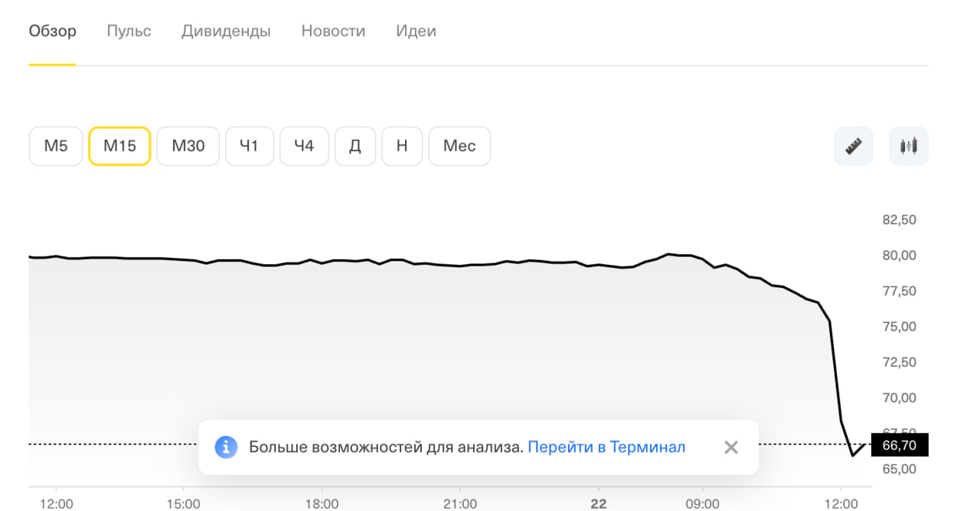Open the Пульс tab
Viewport: 980px width, 511px height.
[129, 31]
